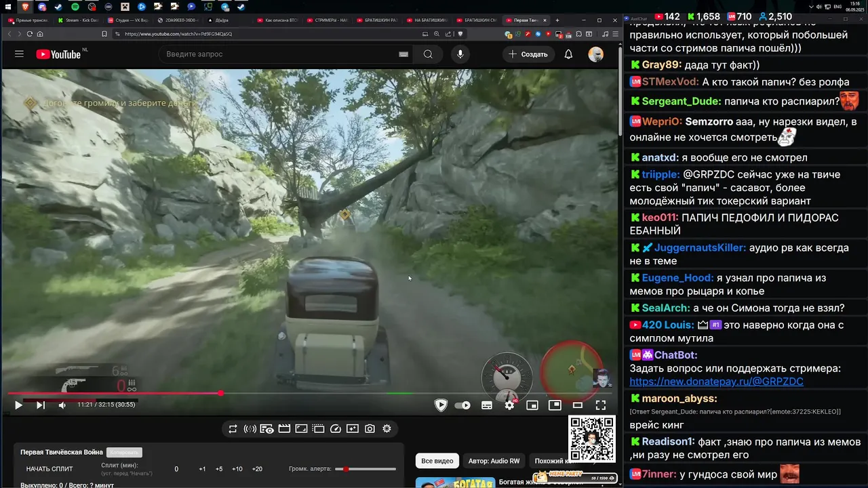Adjust the Громк. алерта slider
Image resolution: width=868 pixels, height=488 pixels.
click(366, 469)
